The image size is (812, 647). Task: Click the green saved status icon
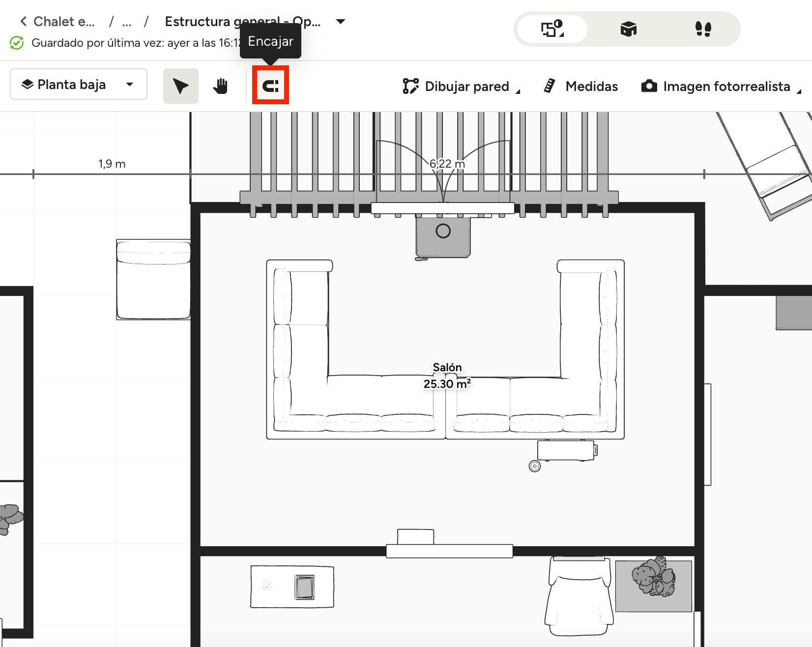coord(17,43)
